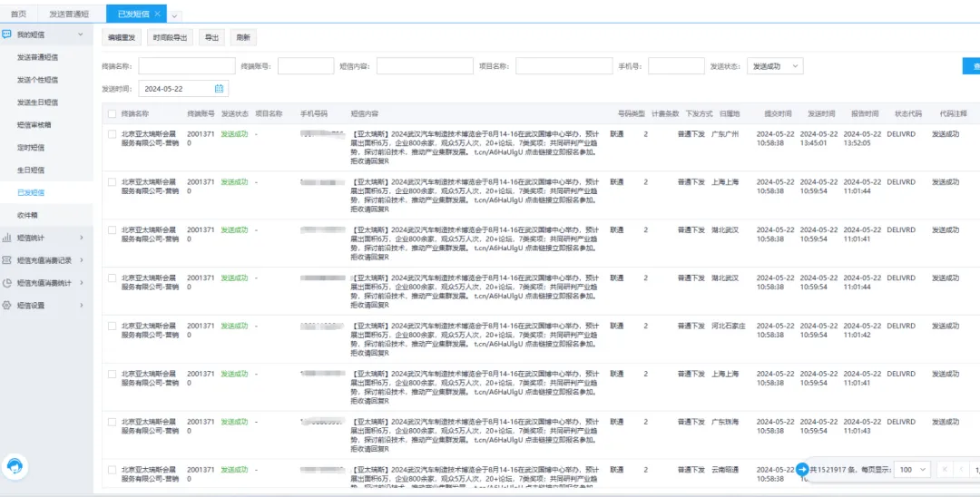Screen dimensions: 980x497
Task: Close the 已发短信 tab with its X
Action: coord(157,14)
